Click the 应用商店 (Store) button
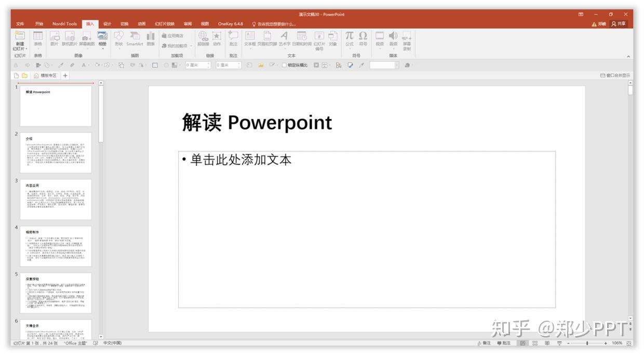 tap(172, 36)
